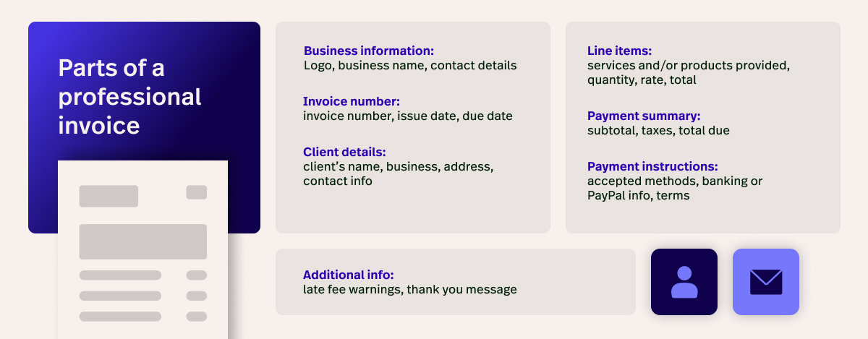Click the "contact info" text under Client details
Image resolution: width=868 pixels, height=339 pixels.
tap(338, 181)
